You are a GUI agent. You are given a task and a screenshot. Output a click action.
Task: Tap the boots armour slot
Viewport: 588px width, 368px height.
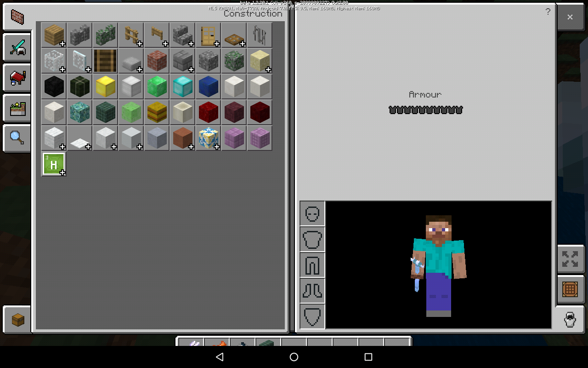(312, 291)
